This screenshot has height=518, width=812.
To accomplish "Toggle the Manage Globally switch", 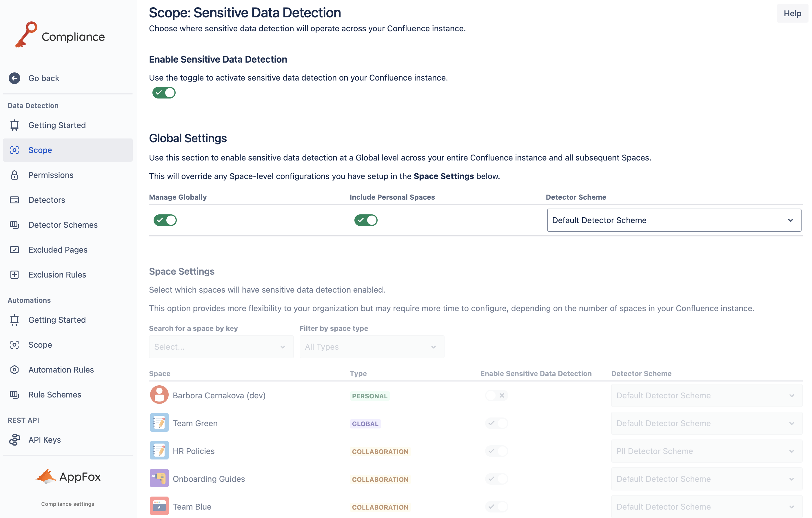I will [x=165, y=220].
